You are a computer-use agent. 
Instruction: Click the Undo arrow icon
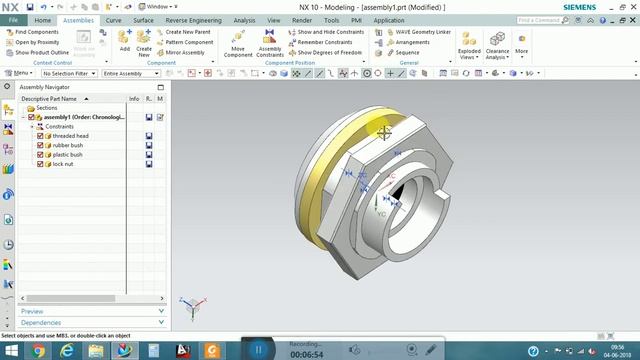[x=43, y=7]
